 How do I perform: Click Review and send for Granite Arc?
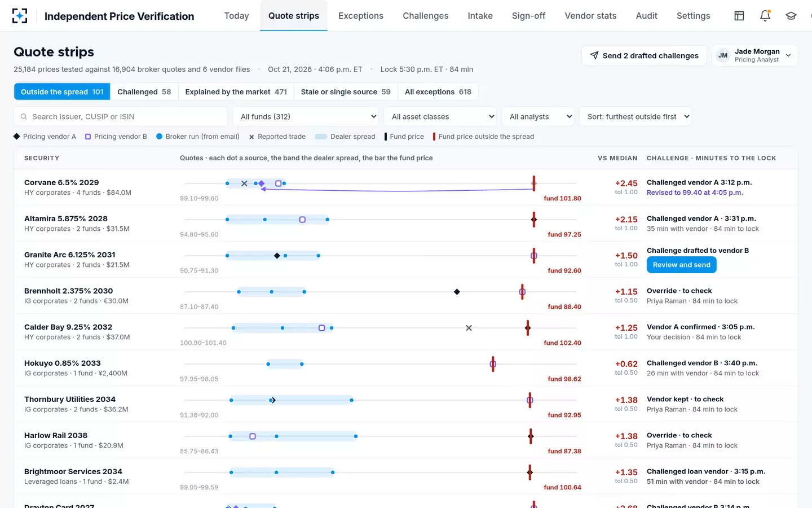point(681,265)
